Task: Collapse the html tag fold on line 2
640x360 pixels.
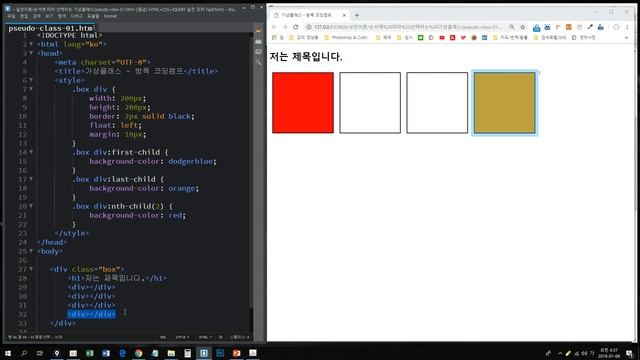Action: pyautogui.click(x=31, y=44)
